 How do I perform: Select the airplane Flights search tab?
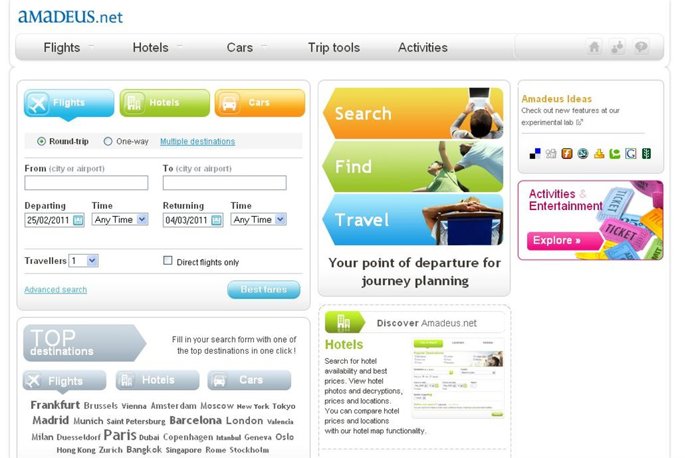coord(69,103)
